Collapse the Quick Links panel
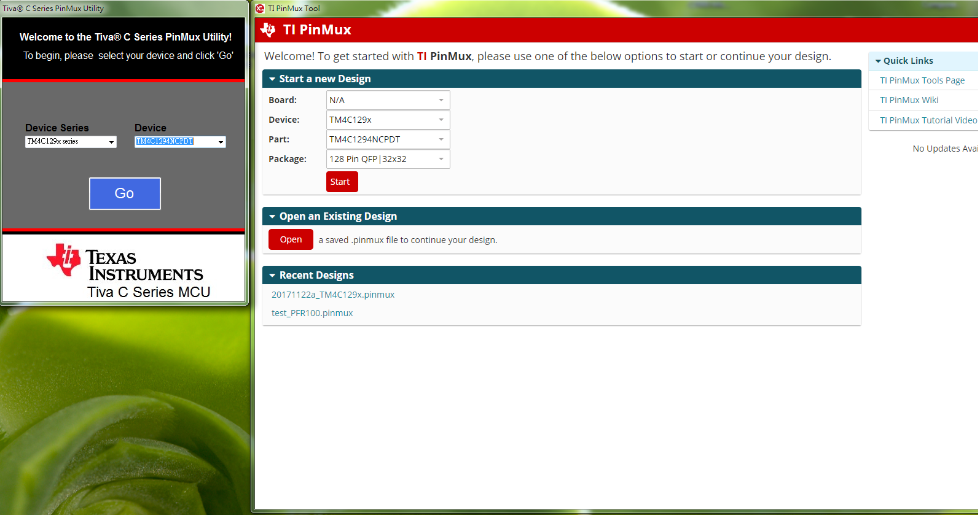Screen dimensions: 980x515 [x=878, y=61]
